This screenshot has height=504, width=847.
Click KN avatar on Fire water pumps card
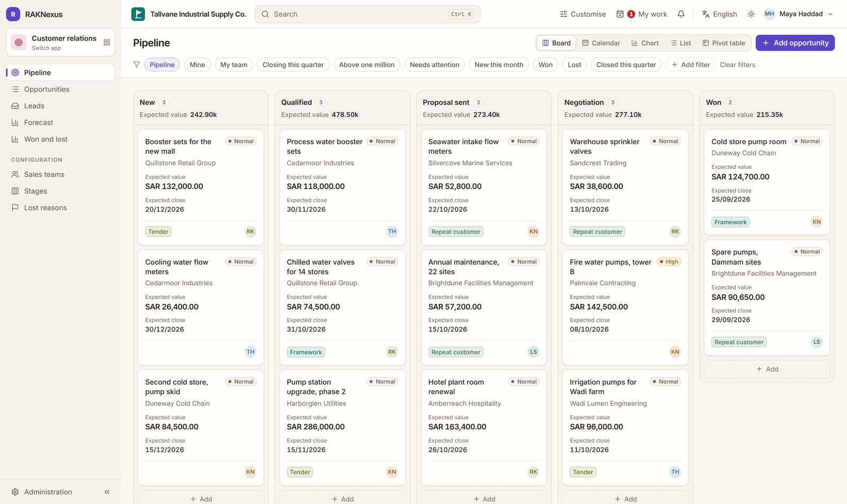click(675, 352)
